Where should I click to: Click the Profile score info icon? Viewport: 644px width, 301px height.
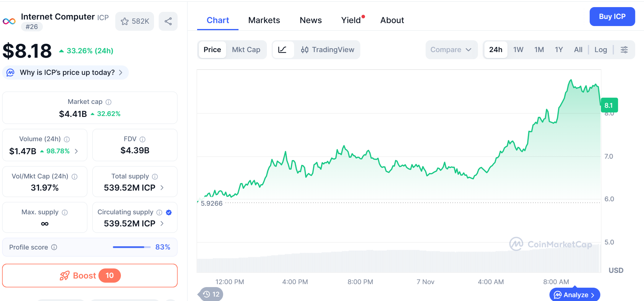(54, 247)
